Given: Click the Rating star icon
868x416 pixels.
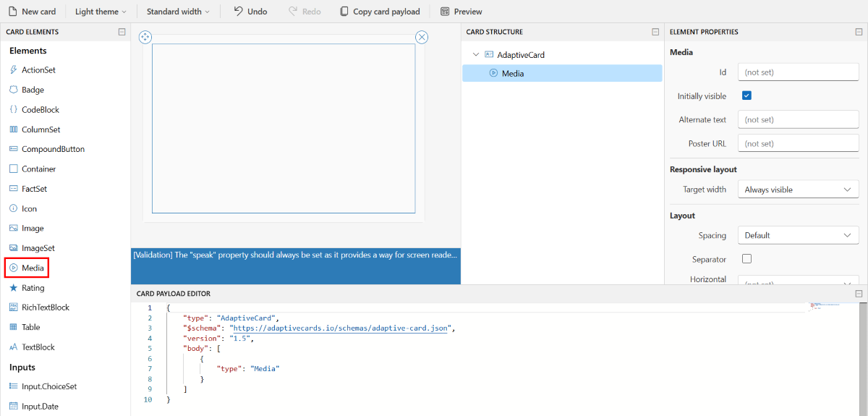Looking at the screenshot, I should pyautogui.click(x=14, y=288).
